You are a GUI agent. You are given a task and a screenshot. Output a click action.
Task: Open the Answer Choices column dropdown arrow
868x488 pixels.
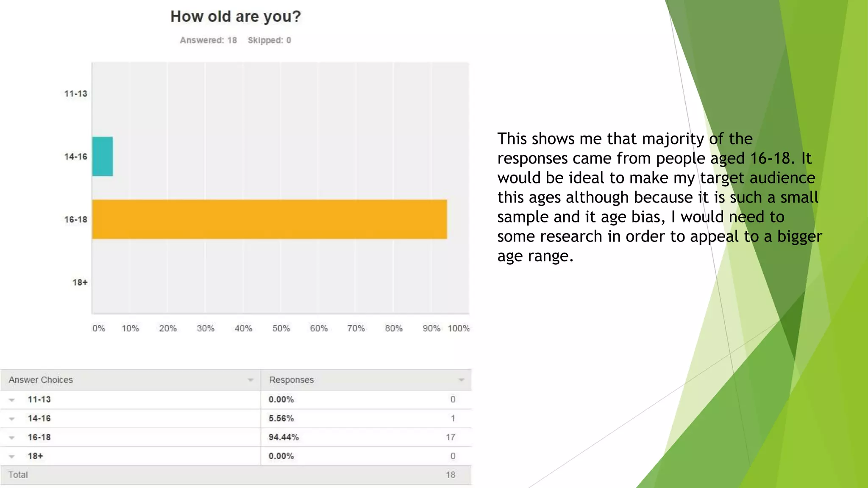pos(250,380)
